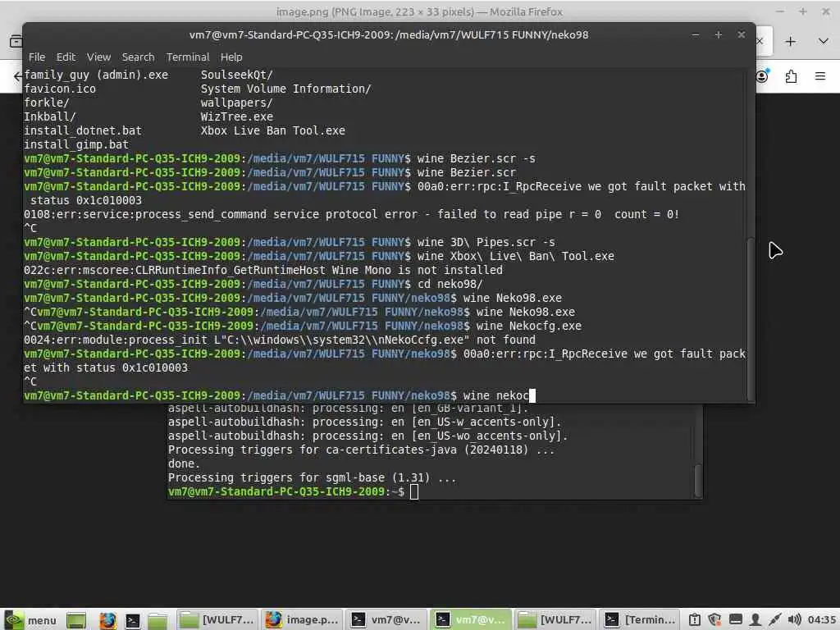Click the background terminal's vertical scrollbar
This screenshot has width=840, height=630.
[697, 479]
